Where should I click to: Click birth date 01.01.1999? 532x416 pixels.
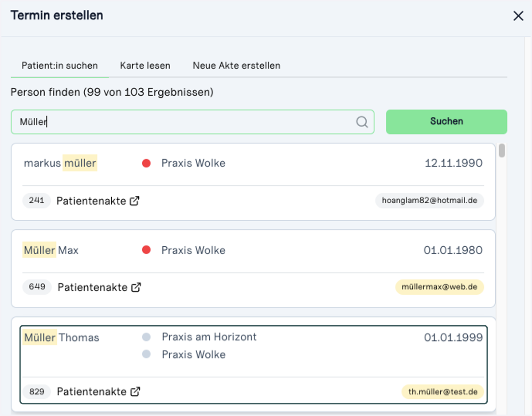click(x=453, y=338)
